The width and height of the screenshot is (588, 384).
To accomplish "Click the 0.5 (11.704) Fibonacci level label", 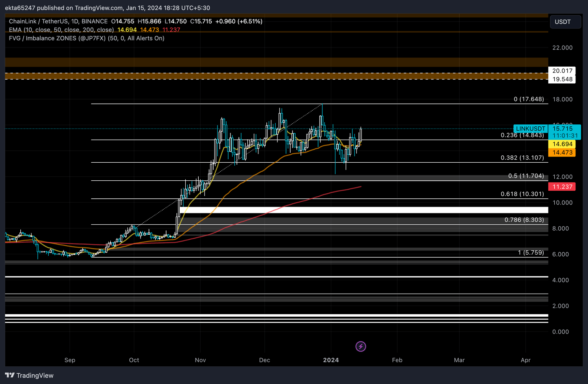I will pos(526,176).
